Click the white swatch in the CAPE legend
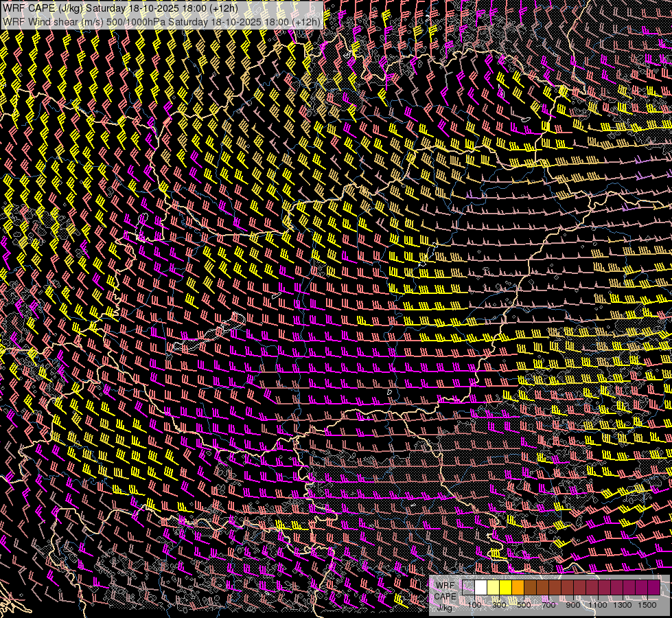672x618 pixels. 481,588
